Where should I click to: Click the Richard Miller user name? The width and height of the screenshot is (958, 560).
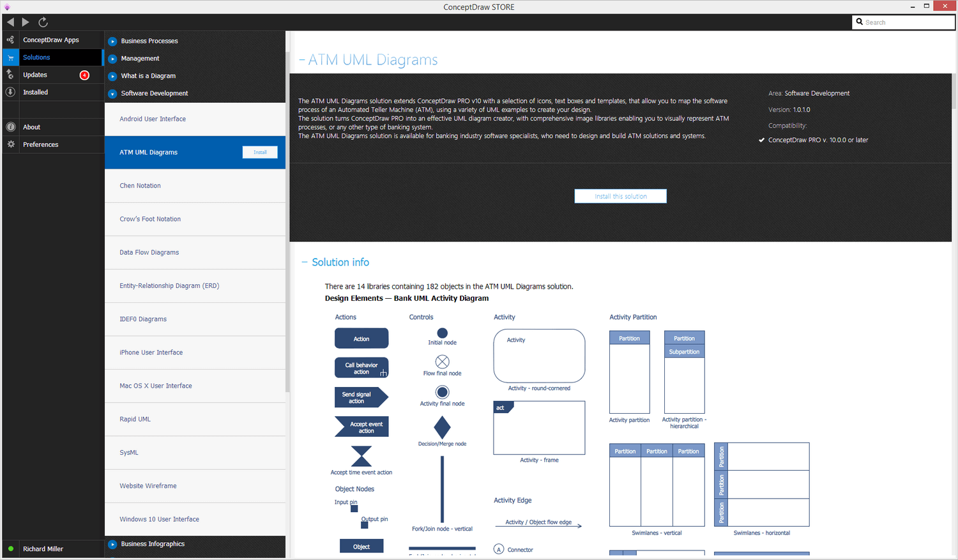point(43,549)
